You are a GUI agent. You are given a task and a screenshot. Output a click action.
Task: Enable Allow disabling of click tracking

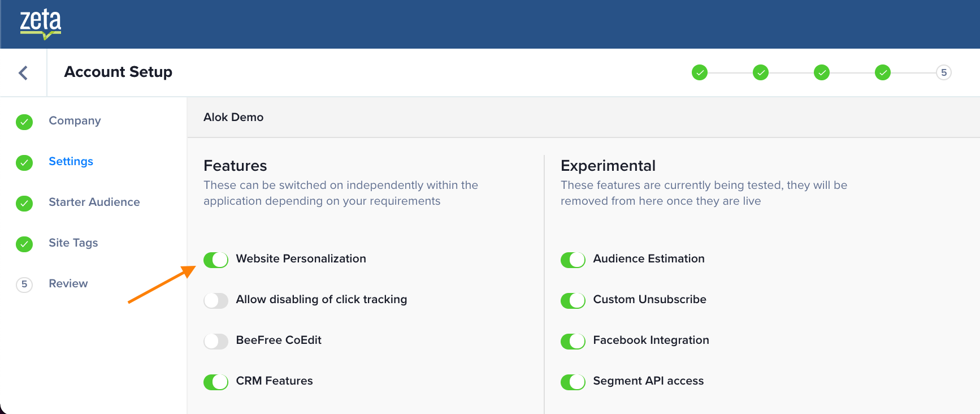216,300
